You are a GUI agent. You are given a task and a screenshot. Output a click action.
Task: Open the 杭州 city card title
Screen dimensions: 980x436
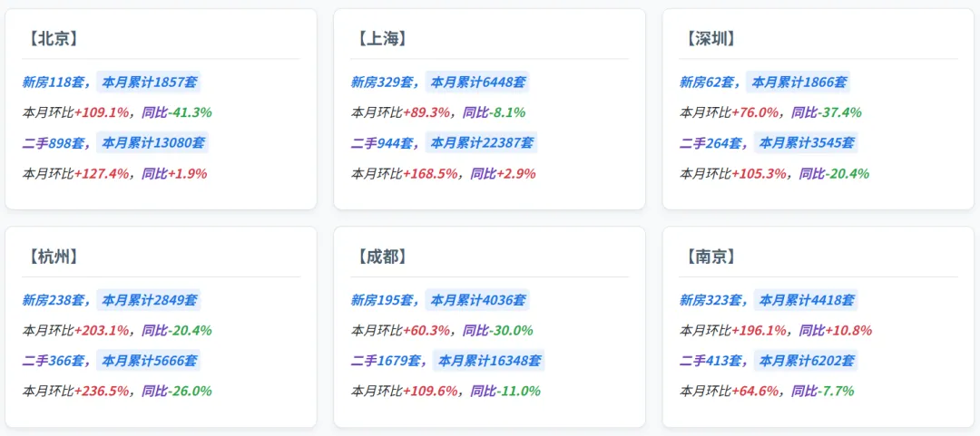coord(53,257)
